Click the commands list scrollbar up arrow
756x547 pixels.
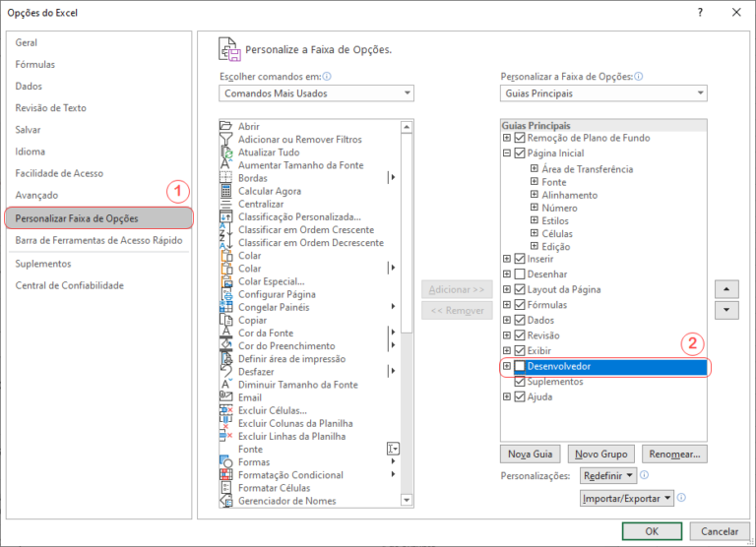pyautogui.click(x=407, y=127)
